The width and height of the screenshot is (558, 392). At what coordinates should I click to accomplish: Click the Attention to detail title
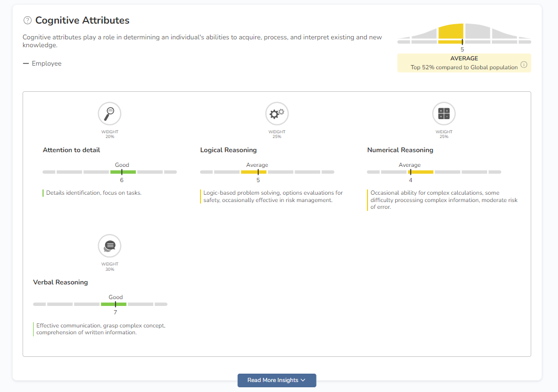71,150
